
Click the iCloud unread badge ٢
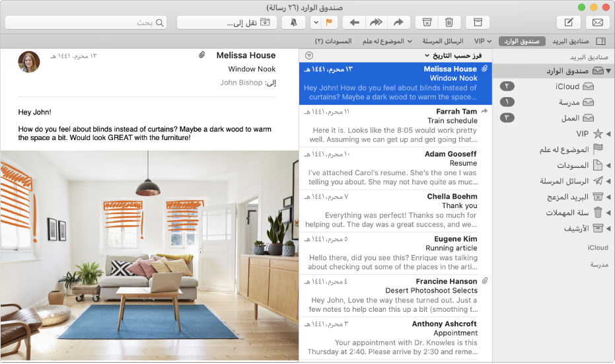[507, 87]
